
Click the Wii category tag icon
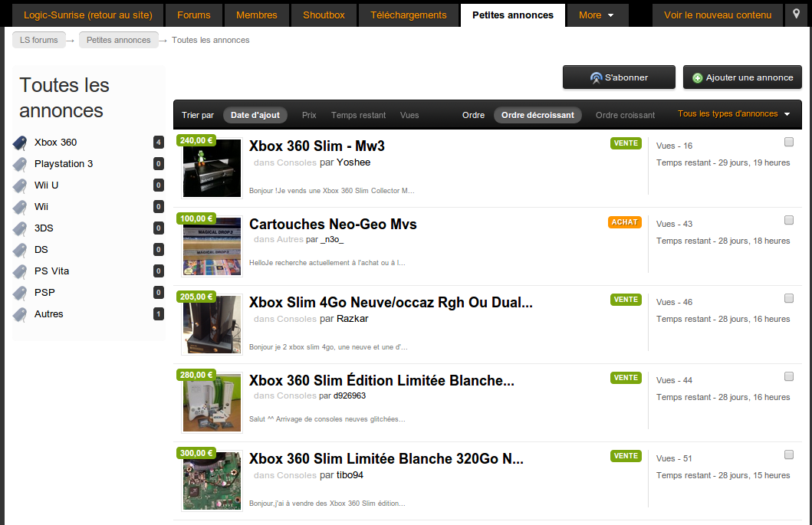(x=20, y=207)
